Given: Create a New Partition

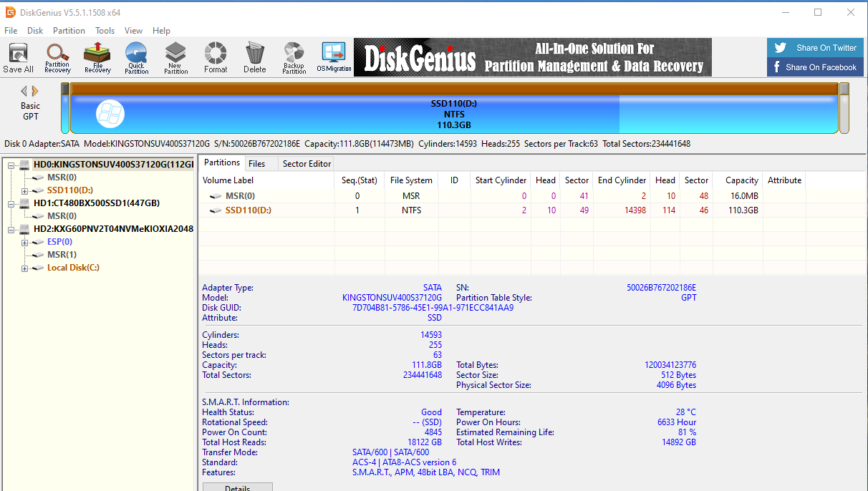Looking at the screenshot, I should pos(175,57).
